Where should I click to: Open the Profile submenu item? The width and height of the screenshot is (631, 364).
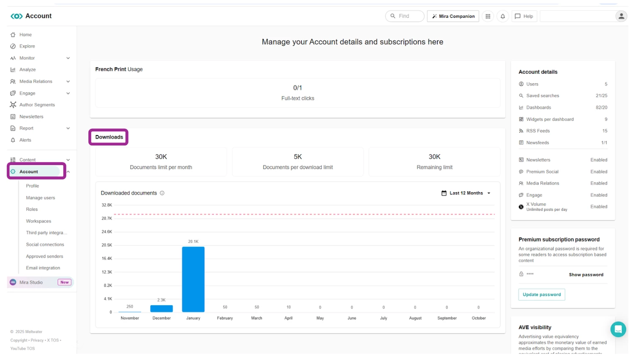tap(33, 186)
